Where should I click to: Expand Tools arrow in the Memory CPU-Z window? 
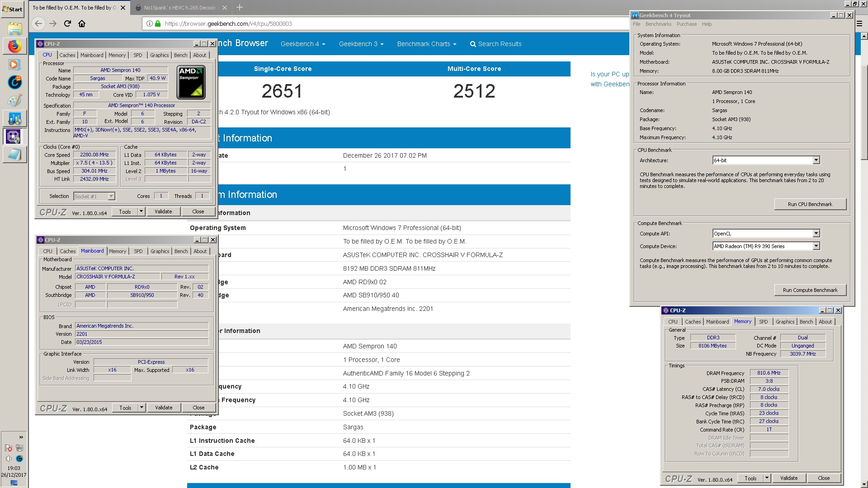(767, 478)
